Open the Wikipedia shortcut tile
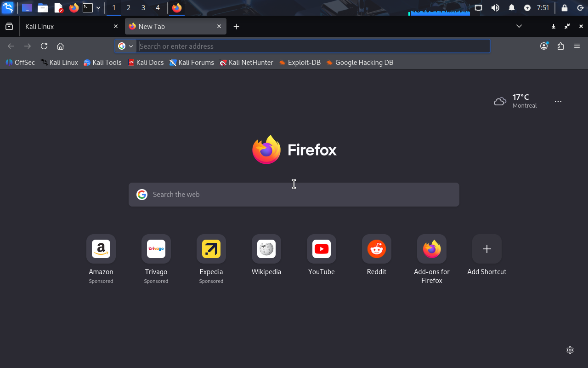Screen dimensions: 588x368 point(266,249)
